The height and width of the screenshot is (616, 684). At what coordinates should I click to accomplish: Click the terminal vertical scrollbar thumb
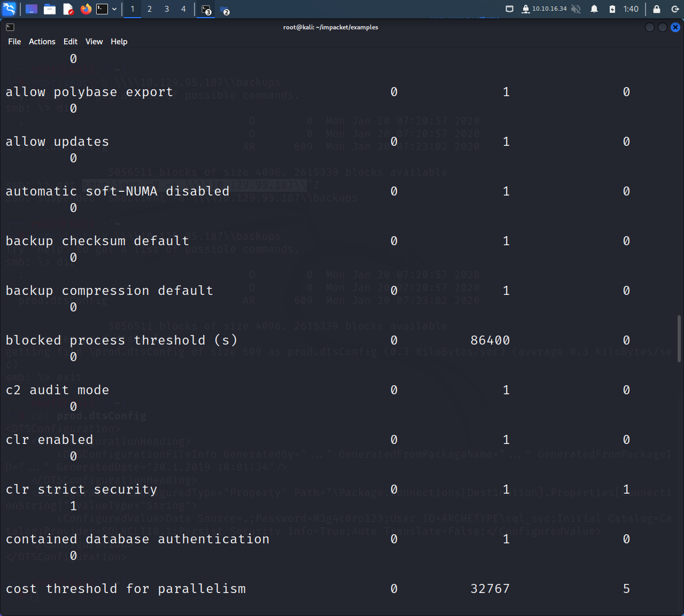pyautogui.click(x=679, y=339)
